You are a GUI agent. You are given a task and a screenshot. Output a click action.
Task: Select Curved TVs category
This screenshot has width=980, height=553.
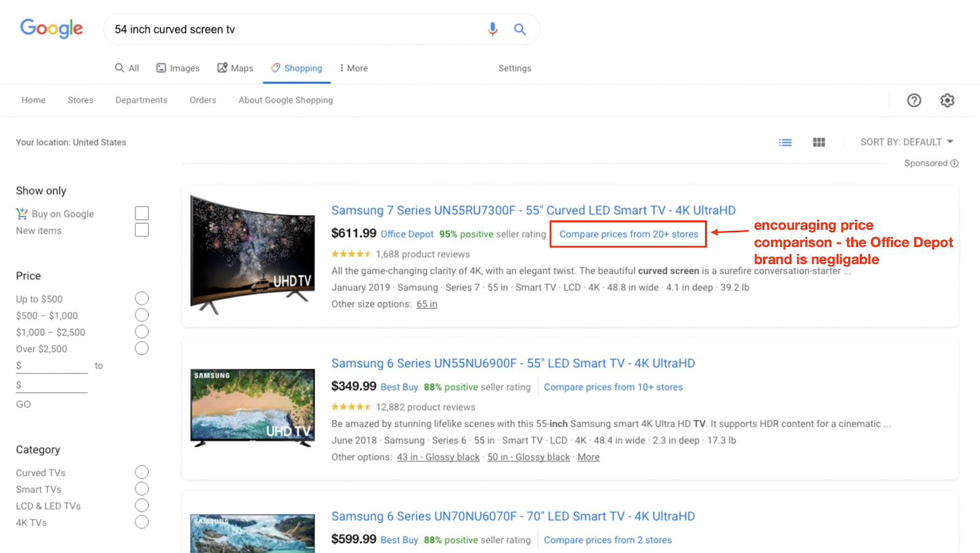141,472
